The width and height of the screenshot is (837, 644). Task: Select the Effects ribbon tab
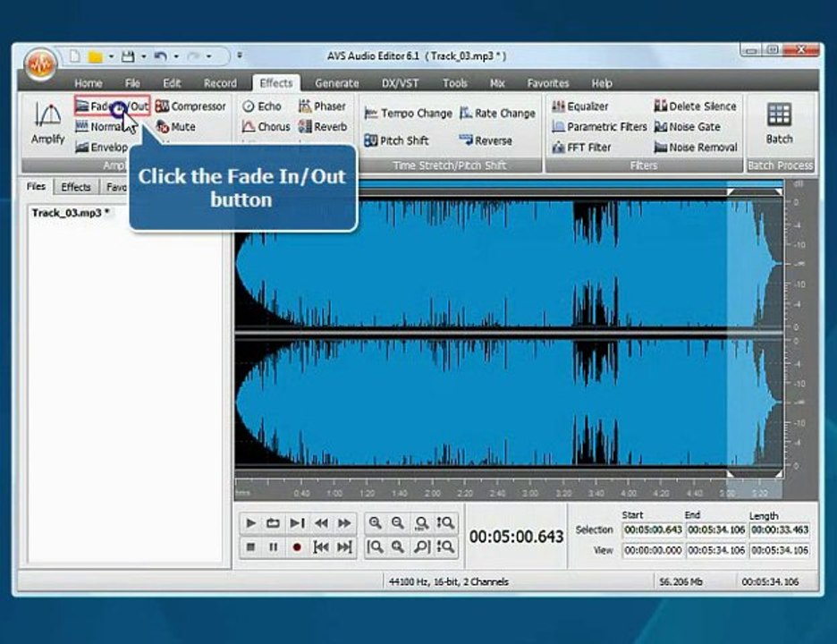pyautogui.click(x=276, y=83)
